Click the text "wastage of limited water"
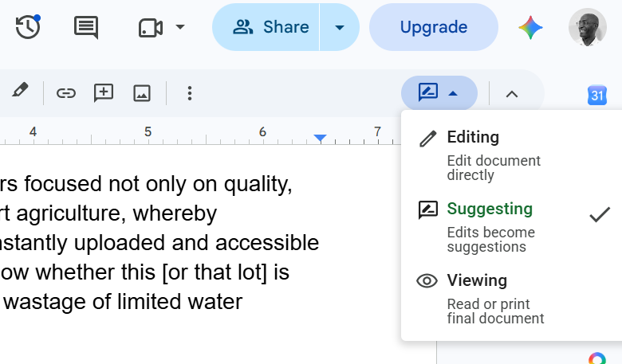The height and width of the screenshot is (364, 622). [123, 302]
